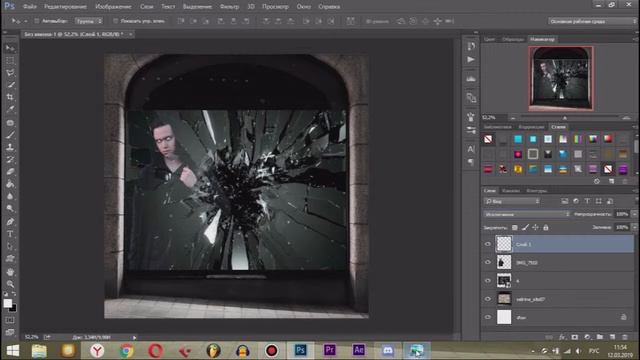Hide the IMG layer with hand thumbnail
The image size is (640, 360).
tap(488, 262)
